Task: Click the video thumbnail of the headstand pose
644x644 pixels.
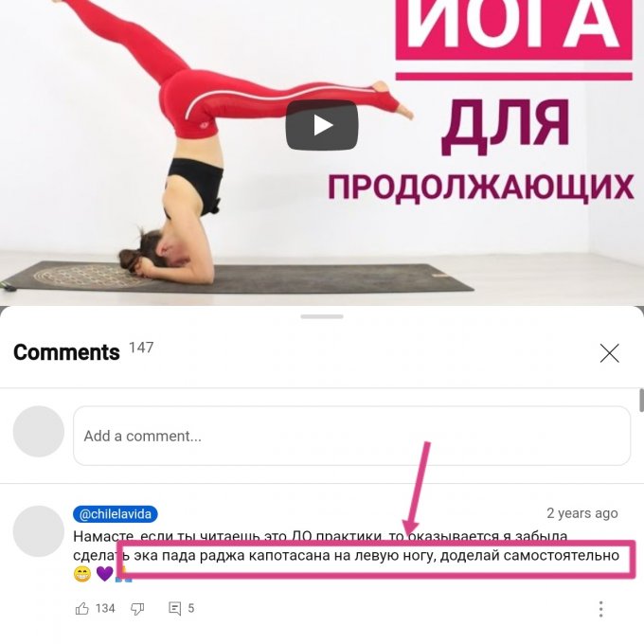Action: coord(322,152)
